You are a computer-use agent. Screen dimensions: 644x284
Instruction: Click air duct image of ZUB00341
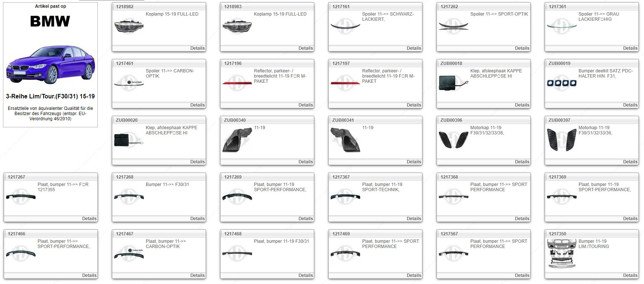click(x=345, y=140)
